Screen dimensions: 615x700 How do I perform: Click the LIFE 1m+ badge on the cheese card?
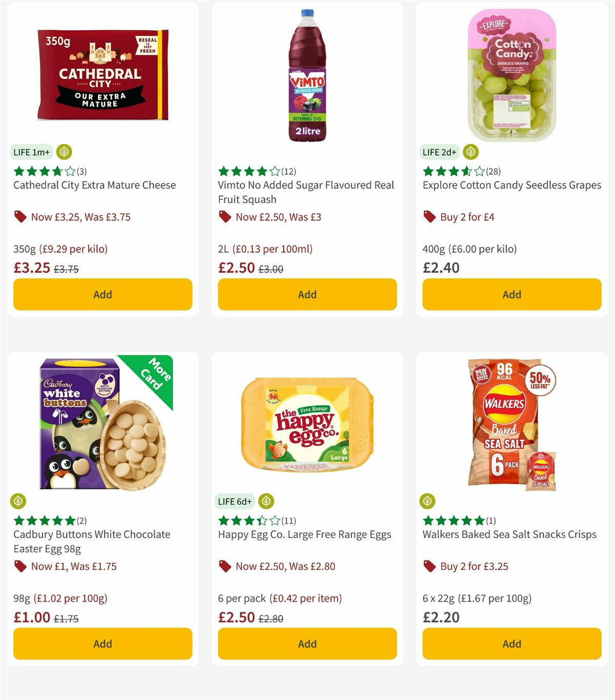click(x=32, y=152)
